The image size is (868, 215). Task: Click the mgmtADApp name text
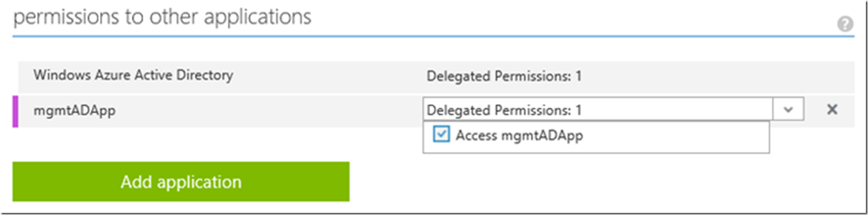74,110
